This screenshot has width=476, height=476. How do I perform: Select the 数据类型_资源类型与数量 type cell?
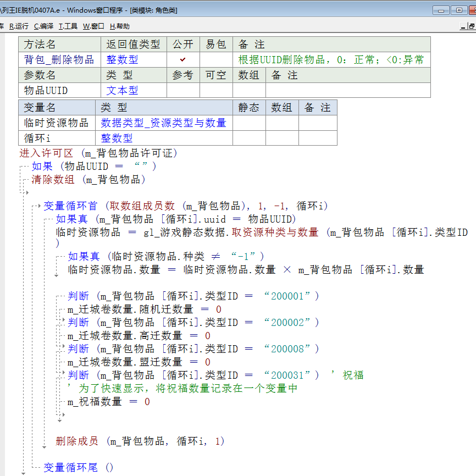coord(163,123)
